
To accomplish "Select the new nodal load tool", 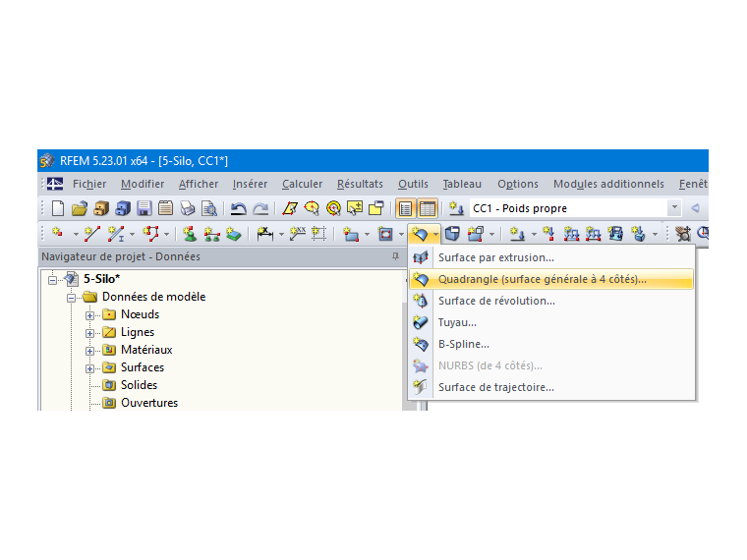I will 517,234.
